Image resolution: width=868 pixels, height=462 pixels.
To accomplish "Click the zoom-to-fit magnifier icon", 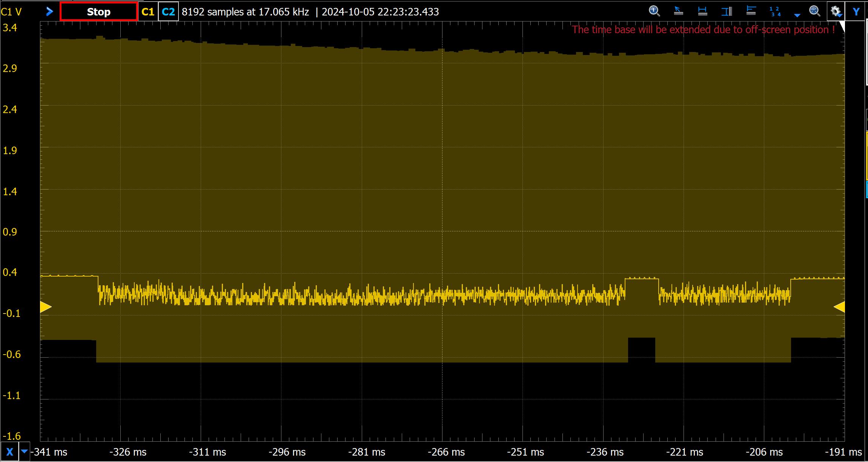I will click(x=814, y=11).
